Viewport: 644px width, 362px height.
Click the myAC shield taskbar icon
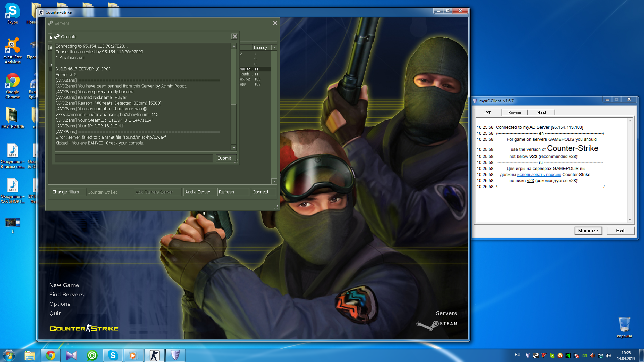(175, 355)
